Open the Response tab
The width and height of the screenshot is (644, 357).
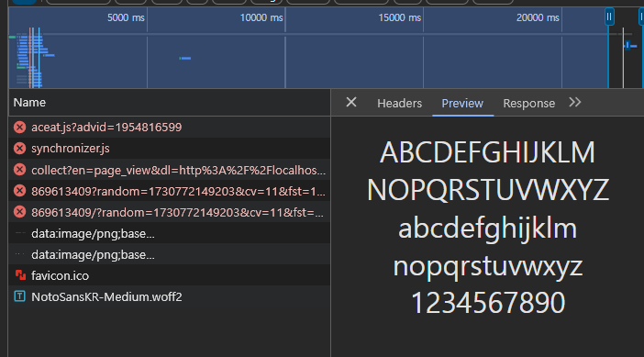(528, 103)
